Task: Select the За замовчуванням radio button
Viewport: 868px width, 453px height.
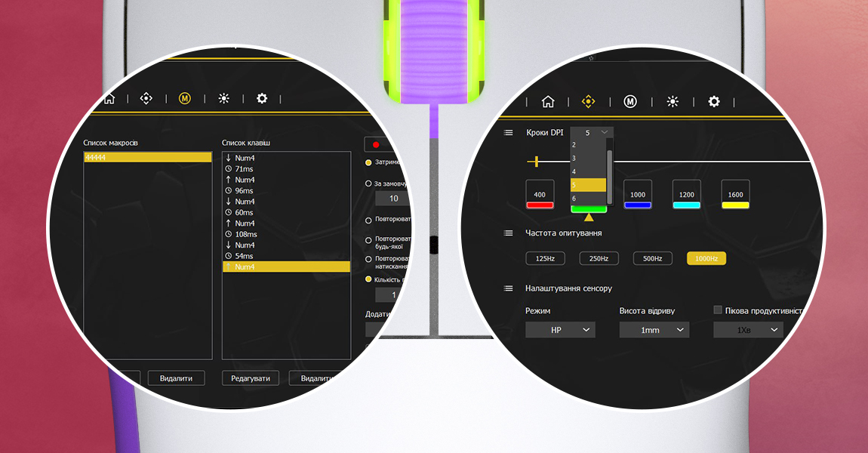Action: [x=368, y=183]
